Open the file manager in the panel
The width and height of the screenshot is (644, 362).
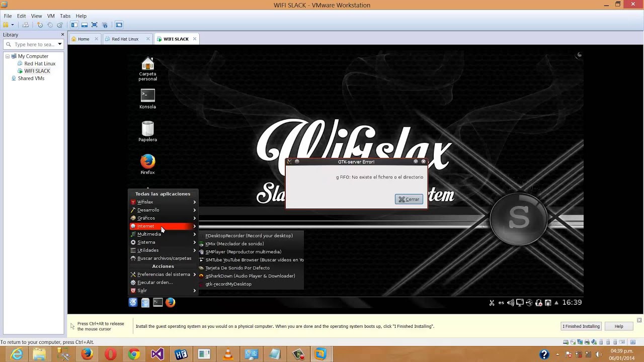coord(145,302)
